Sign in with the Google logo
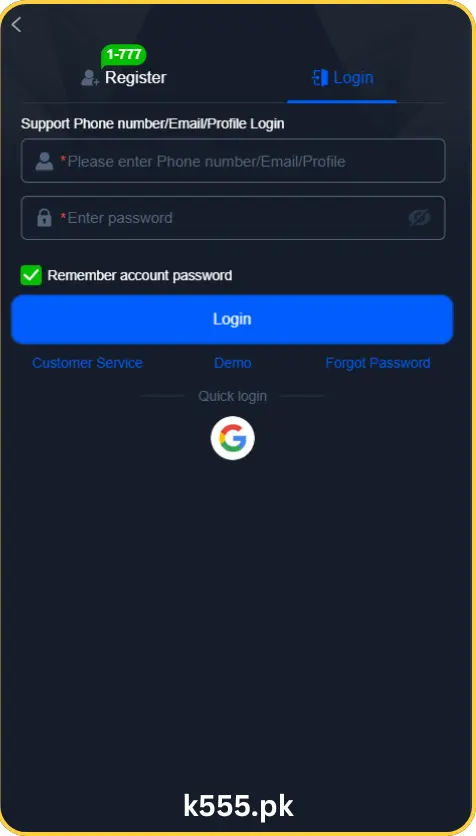The image size is (476, 836). (232, 438)
